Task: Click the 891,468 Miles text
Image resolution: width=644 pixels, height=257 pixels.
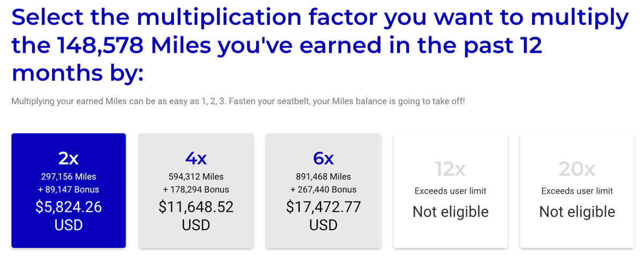Action: click(x=323, y=176)
